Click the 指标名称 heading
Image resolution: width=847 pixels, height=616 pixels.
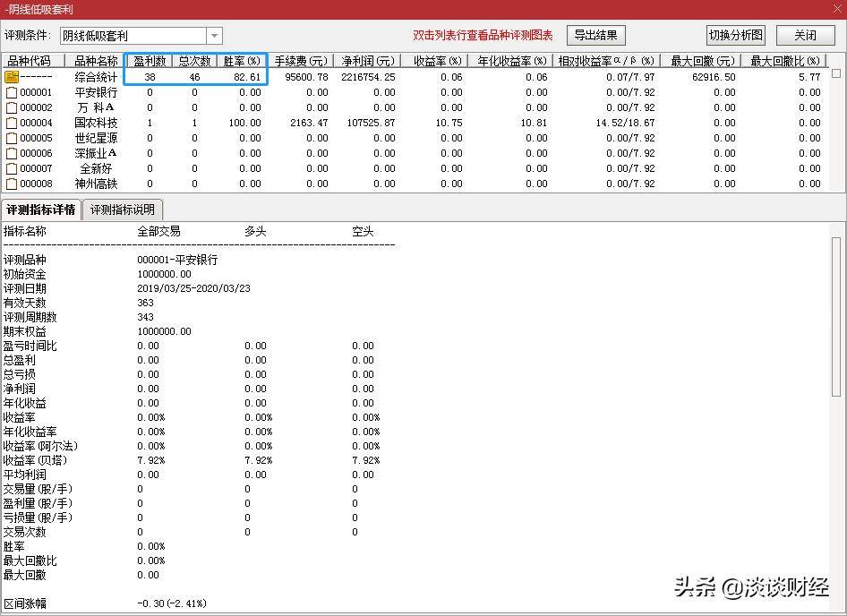tap(24, 231)
